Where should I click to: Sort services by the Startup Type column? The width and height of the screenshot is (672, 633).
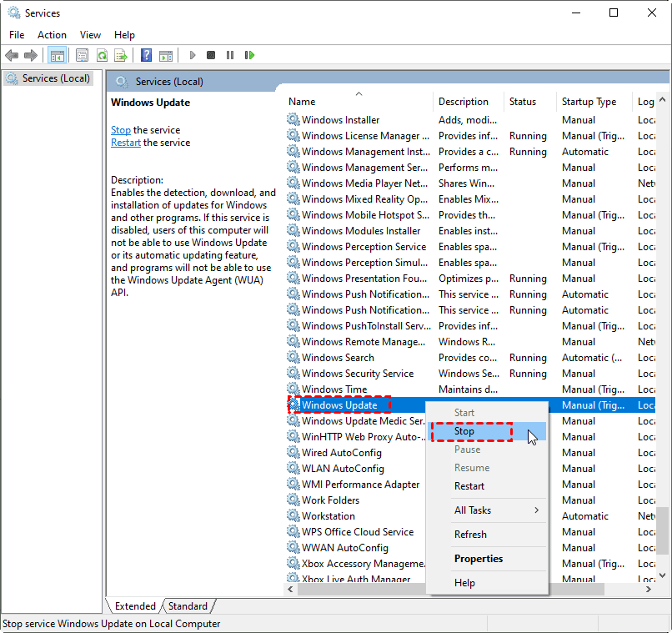(589, 102)
